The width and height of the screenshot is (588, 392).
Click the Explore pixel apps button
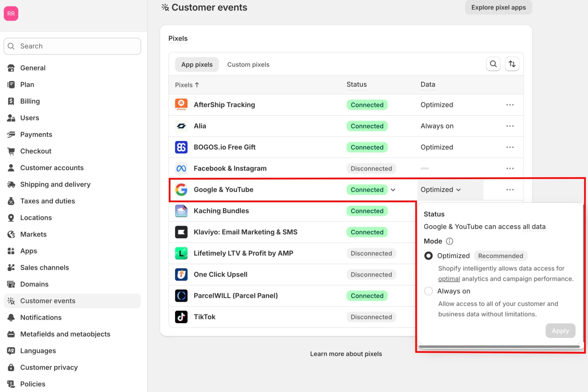pos(498,7)
